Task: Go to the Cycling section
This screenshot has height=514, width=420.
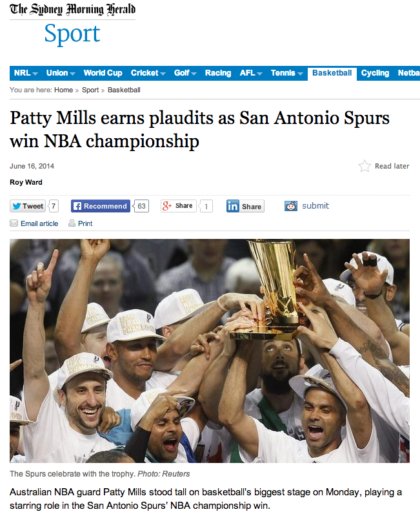Action: (375, 73)
